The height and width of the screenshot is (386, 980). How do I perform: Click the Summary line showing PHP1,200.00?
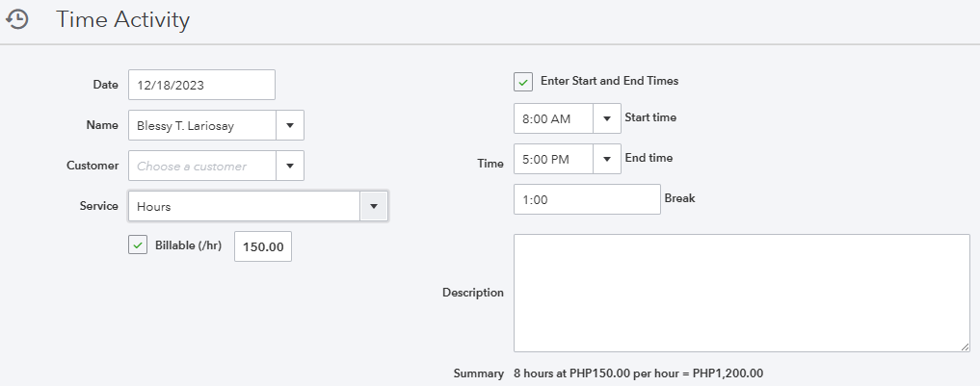pyautogui.click(x=638, y=373)
